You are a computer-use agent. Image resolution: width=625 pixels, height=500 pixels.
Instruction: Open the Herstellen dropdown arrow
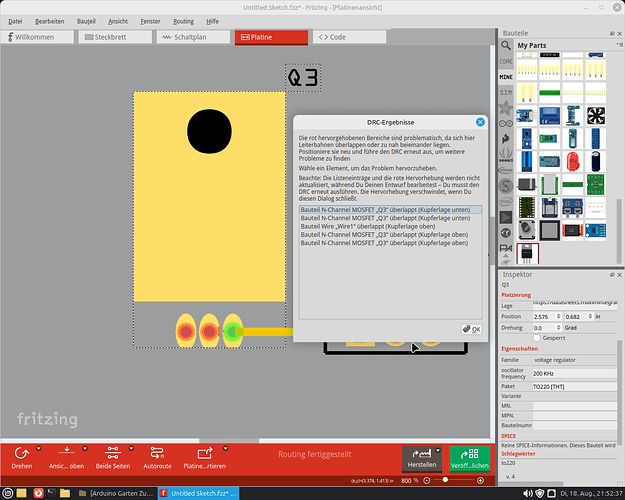[x=438, y=450]
